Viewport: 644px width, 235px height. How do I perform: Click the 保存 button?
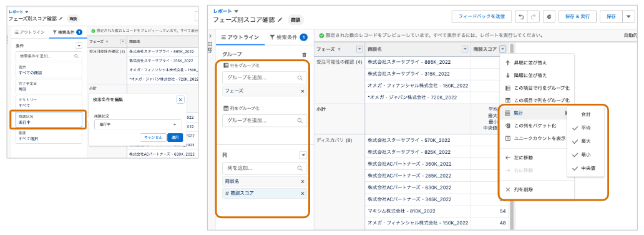coord(611,16)
